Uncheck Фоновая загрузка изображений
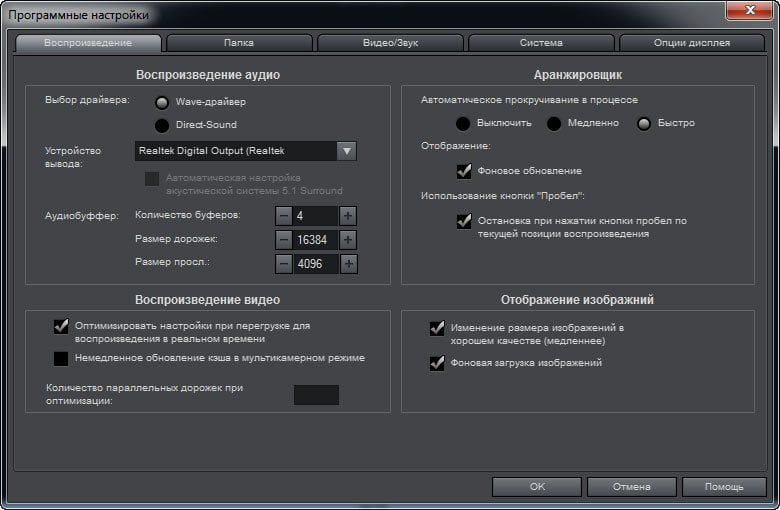Screen dimensions: 780x510 point(437,363)
